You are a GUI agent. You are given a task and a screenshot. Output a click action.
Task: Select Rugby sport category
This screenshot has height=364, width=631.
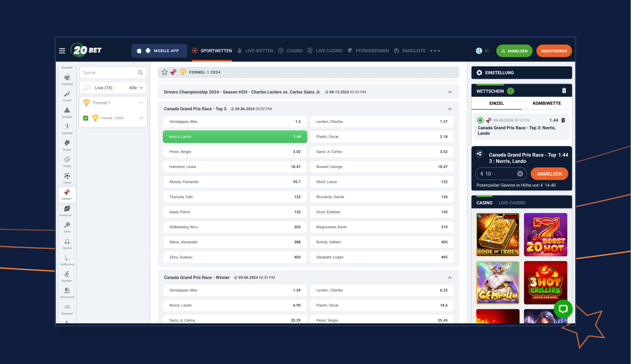[x=67, y=162]
